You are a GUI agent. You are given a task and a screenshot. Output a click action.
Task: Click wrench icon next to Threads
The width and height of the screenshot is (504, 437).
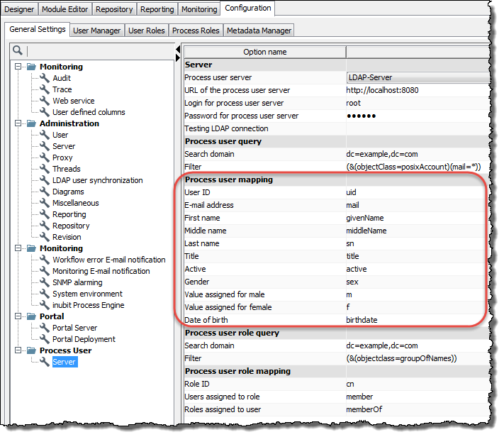[x=45, y=169]
